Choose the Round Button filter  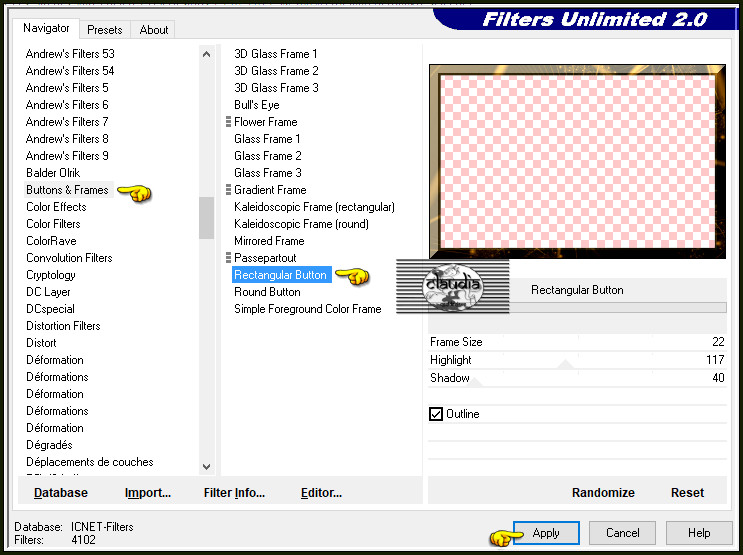click(267, 292)
